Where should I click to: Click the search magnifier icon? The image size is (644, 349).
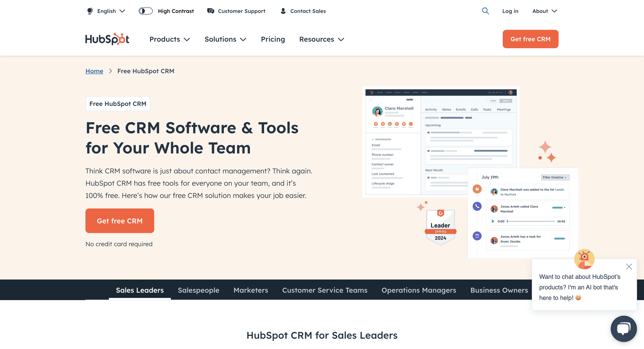pos(485,11)
